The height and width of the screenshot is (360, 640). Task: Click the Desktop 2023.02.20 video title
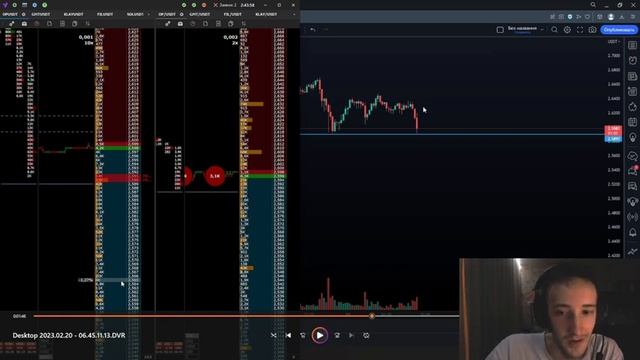pyautogui.click(x=69, y=336)
